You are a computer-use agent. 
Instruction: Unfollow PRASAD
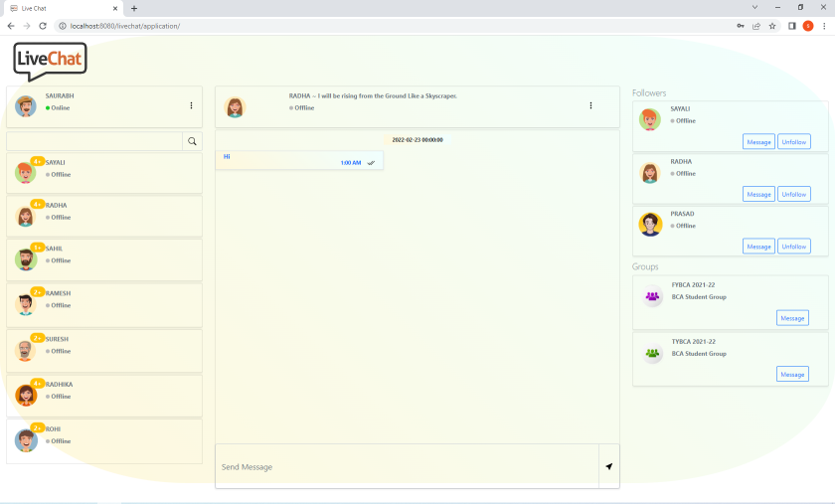[794, 247]
